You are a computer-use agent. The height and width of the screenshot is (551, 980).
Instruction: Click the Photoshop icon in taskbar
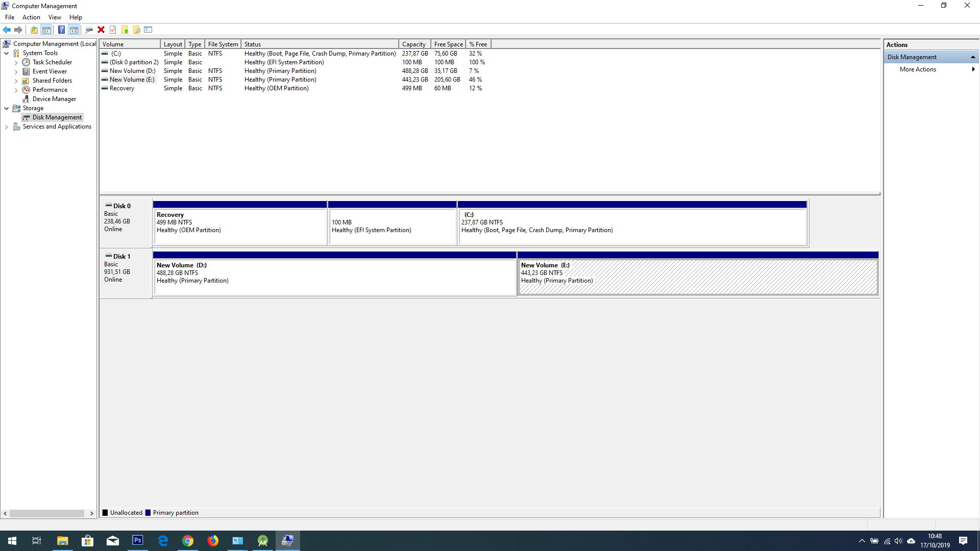pyautogui.click(x=138, y=540)
